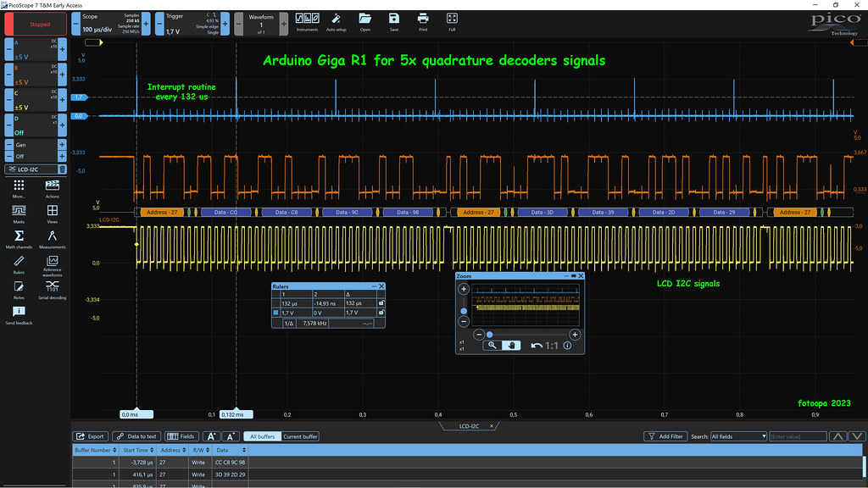Open the Measurements tool
This screenshot has width=868, height=488.
(52, 240)
